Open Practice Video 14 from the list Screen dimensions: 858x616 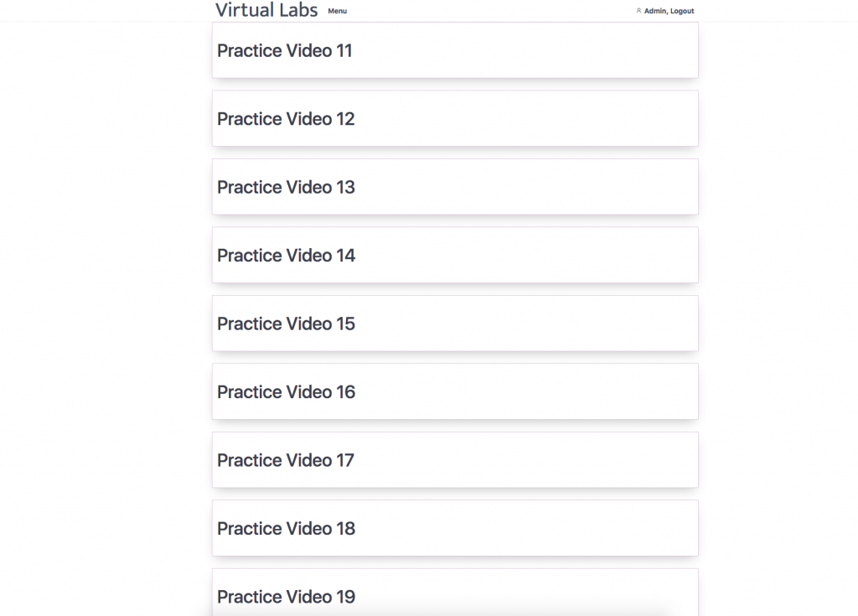[x=455, y=255]
